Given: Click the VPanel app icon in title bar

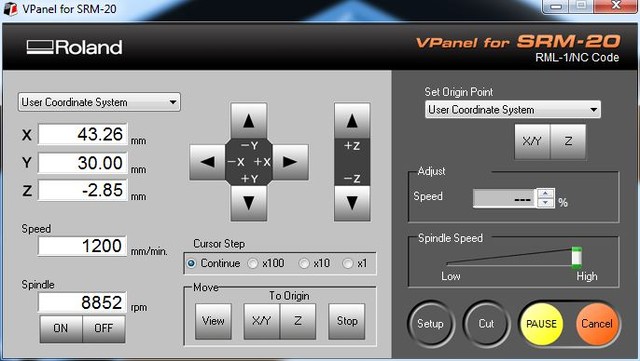Looking at the screenshot, I should coord(10,9).
